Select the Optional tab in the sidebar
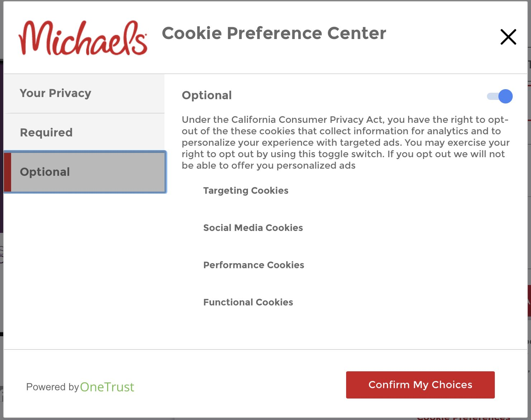The image size is (531, 420). pos(45,172)
